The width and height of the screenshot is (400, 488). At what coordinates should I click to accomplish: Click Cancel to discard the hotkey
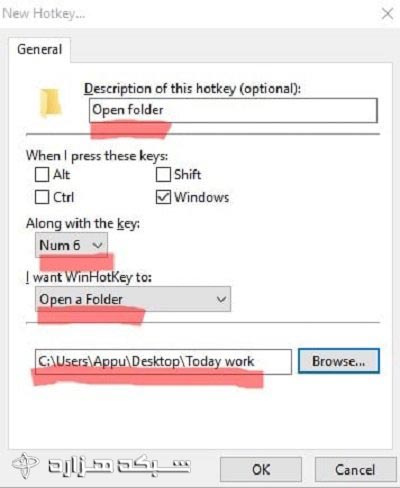[x=355, y=470]
